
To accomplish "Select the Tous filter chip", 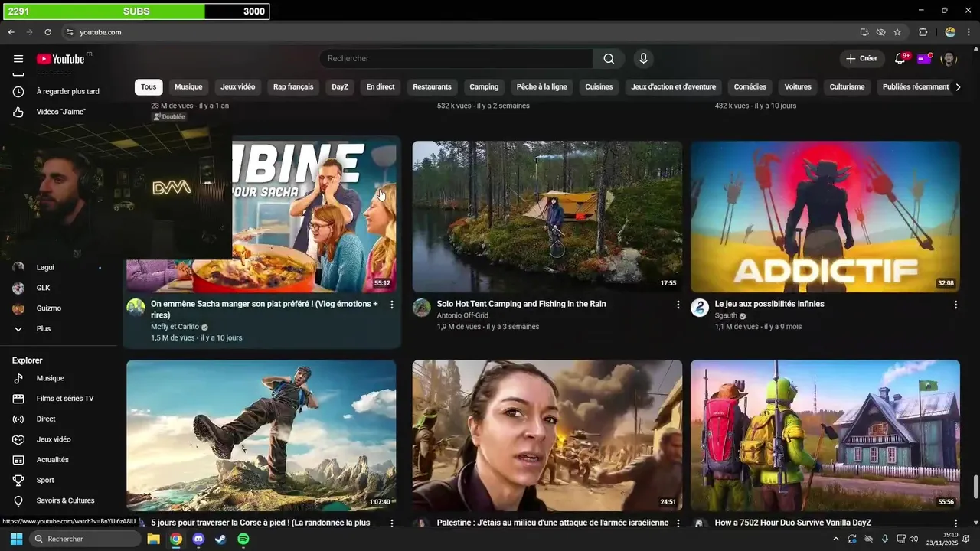I will 149,87.
